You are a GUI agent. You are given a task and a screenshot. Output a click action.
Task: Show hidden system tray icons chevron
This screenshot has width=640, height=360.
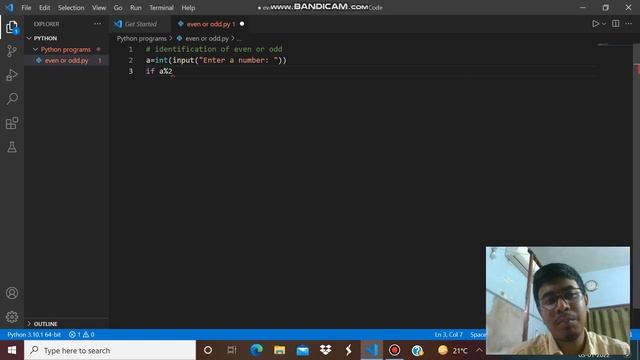click(479, 350)
